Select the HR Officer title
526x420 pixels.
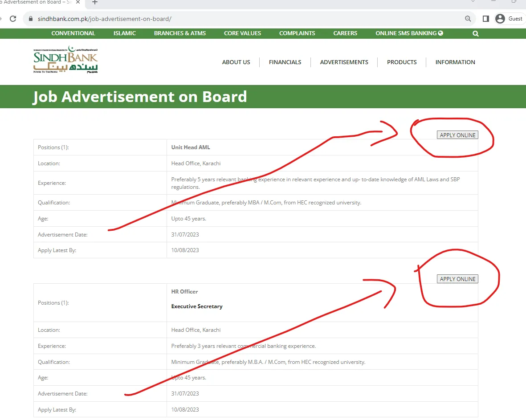tap(184, 292)
